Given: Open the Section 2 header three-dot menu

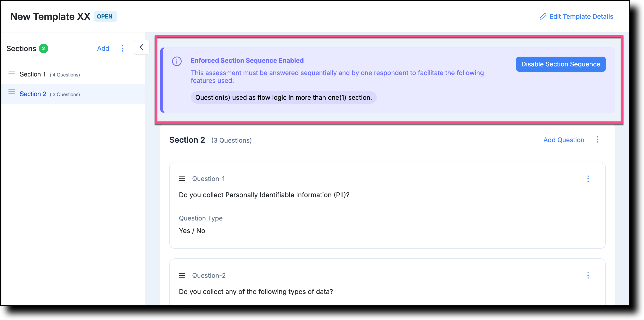Looking at the screenshot, I should pos(597,139).
